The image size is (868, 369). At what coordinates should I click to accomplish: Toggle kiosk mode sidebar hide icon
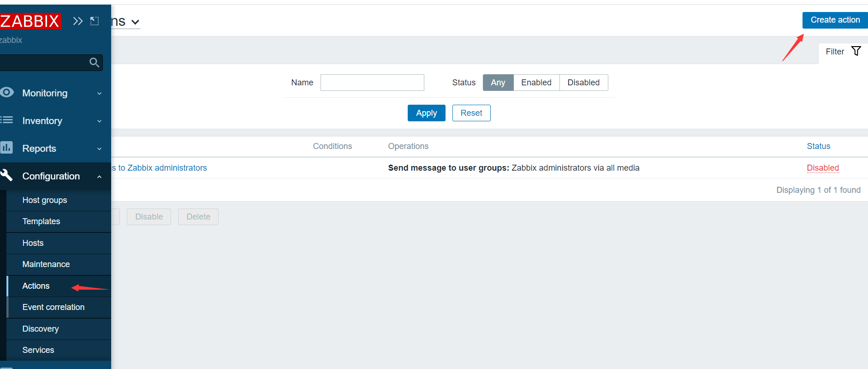tap(95, 21)
